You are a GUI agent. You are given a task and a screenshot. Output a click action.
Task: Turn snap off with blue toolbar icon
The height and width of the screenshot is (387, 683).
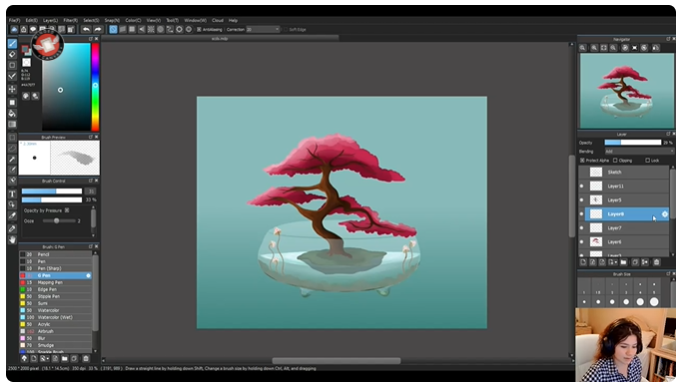click(113, 29)
